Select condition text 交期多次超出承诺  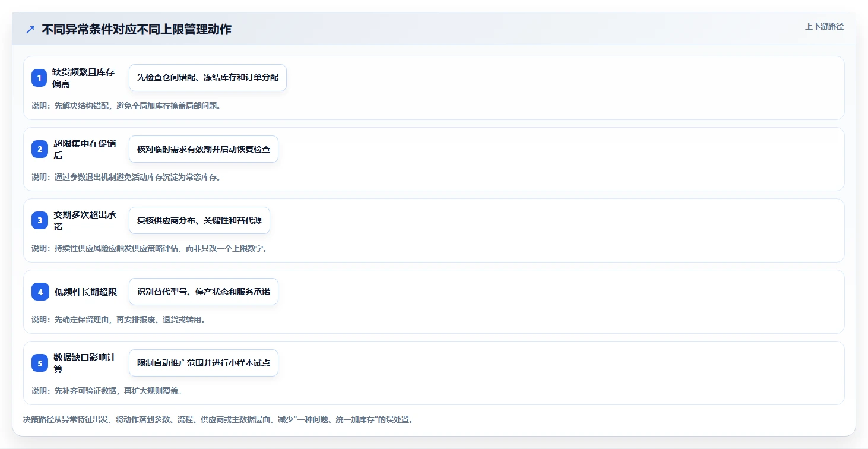(85, 220)
